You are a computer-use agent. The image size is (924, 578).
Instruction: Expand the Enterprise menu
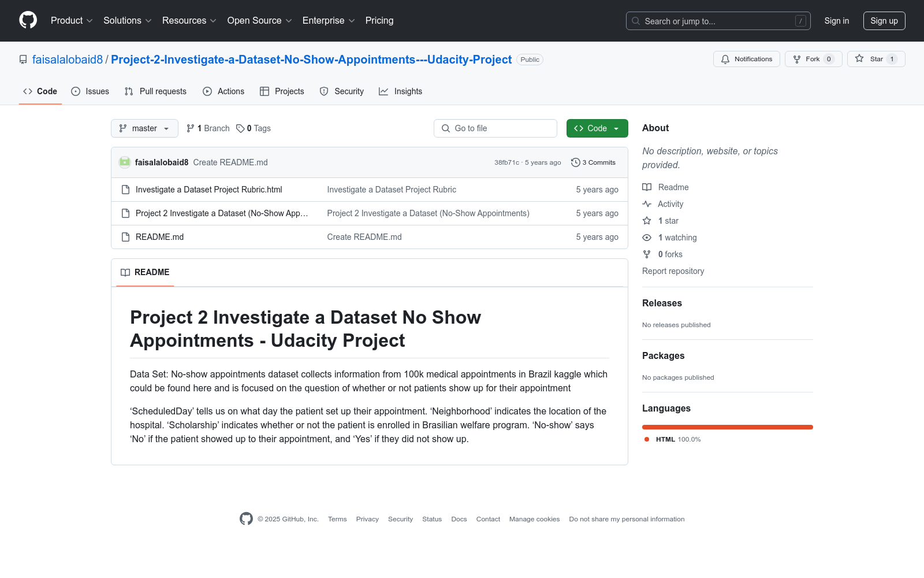tap(329, 21)
